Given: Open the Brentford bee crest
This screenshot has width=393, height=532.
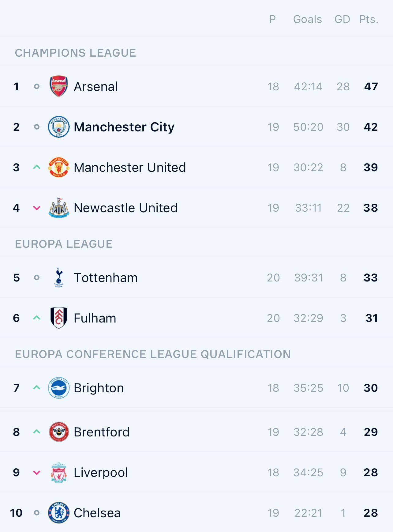Looking at the screenshot, I should pos(59,432).
